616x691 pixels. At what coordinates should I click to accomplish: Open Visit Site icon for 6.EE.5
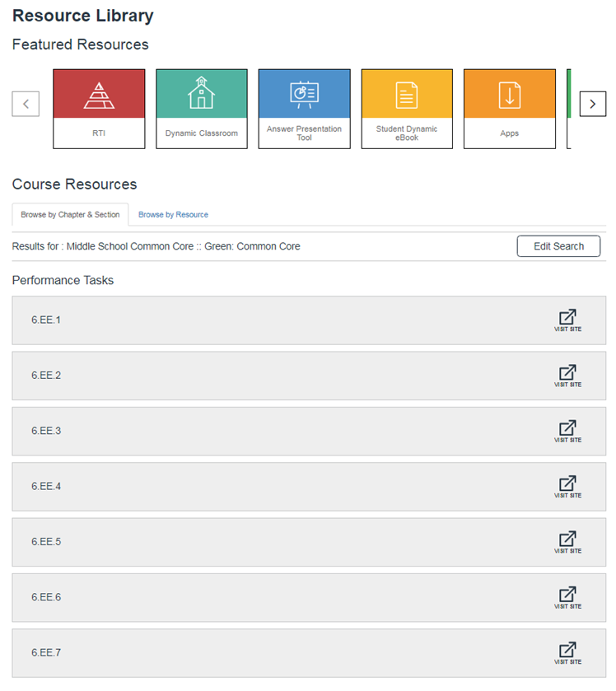point(567,541)
